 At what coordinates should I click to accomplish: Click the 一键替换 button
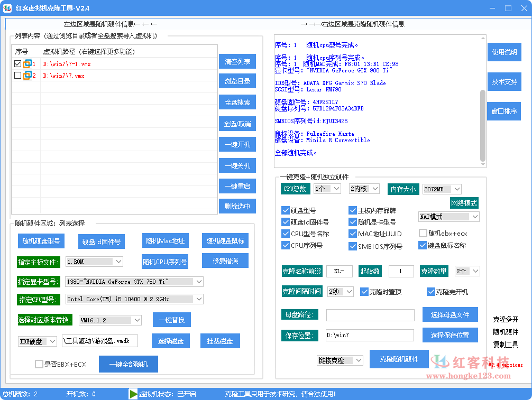coord(172,320)
